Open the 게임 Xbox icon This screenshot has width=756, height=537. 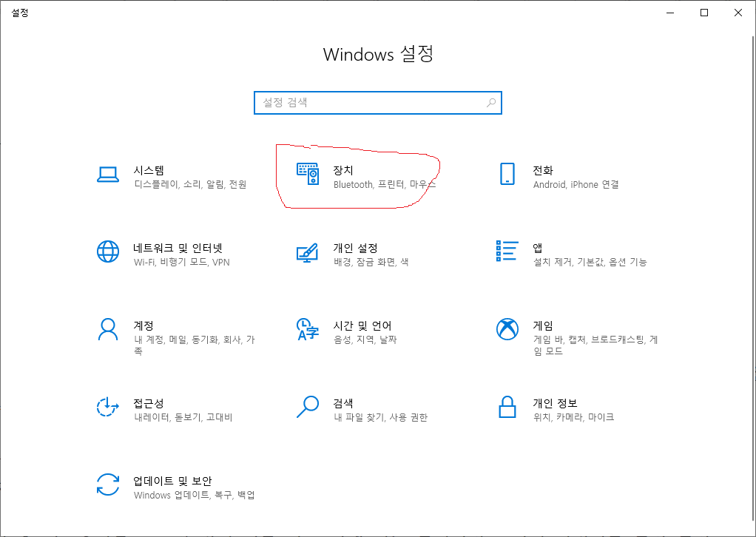click(507, 329)
